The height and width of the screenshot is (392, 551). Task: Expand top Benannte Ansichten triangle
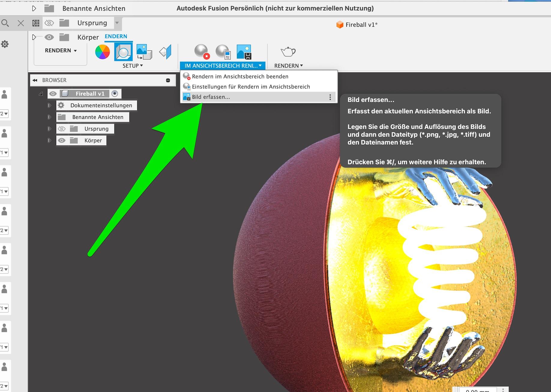click(x=34, y=8)
